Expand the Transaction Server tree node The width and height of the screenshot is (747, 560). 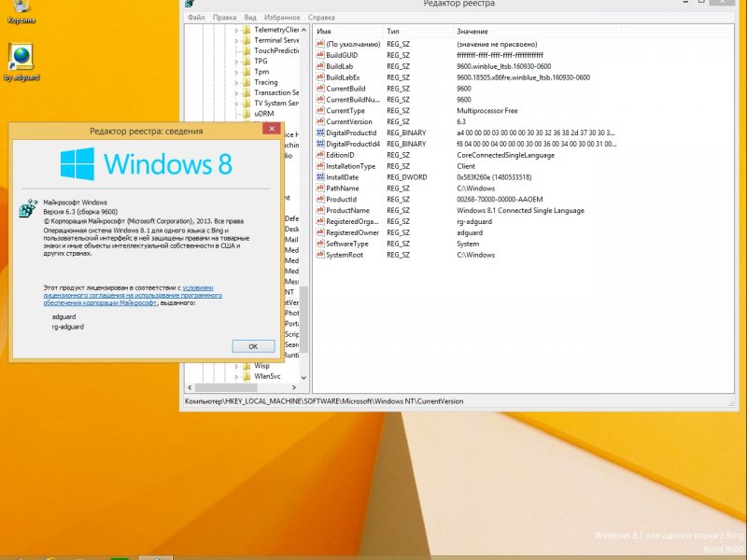pos(237,92)
